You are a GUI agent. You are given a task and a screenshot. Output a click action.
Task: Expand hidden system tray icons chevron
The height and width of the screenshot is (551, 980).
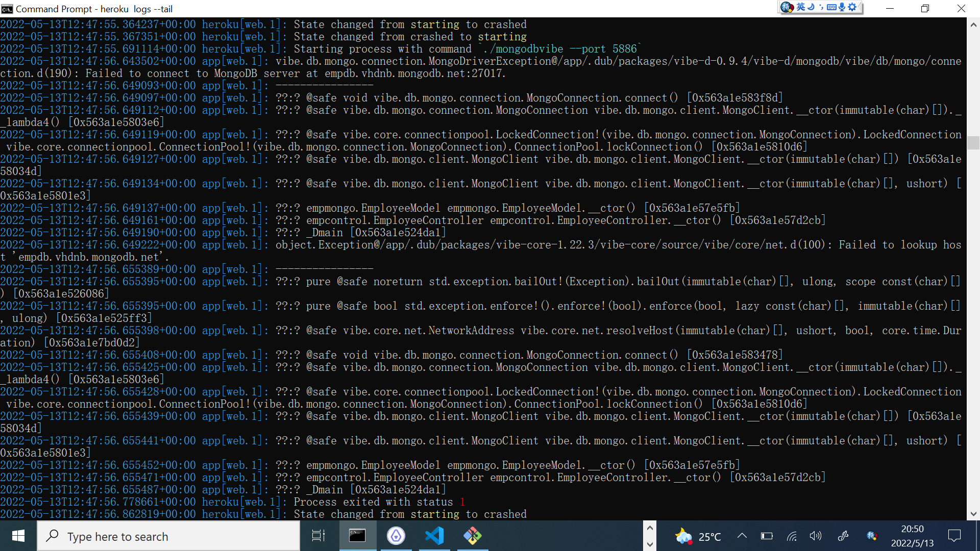[742, 536]
